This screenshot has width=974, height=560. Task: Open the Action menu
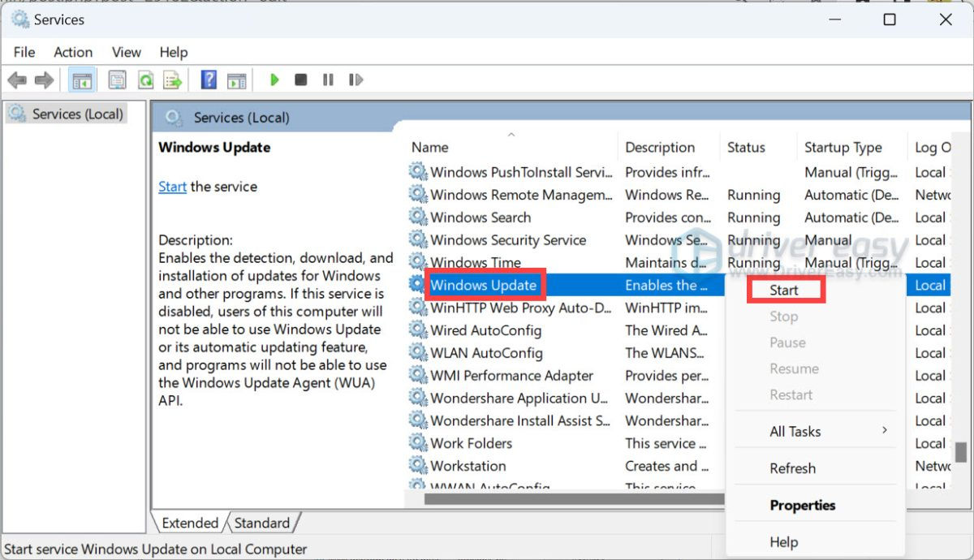click(x=73, y=52)
